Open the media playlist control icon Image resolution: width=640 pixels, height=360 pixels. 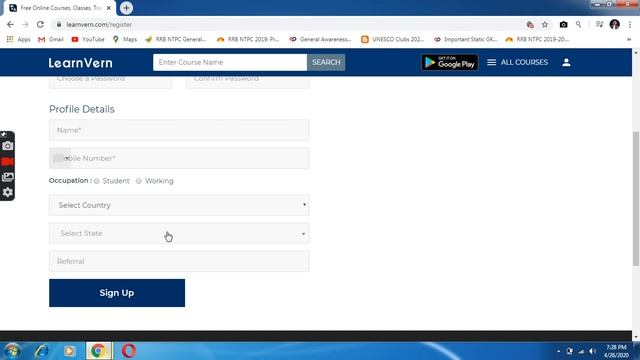(x=599, y=24)
